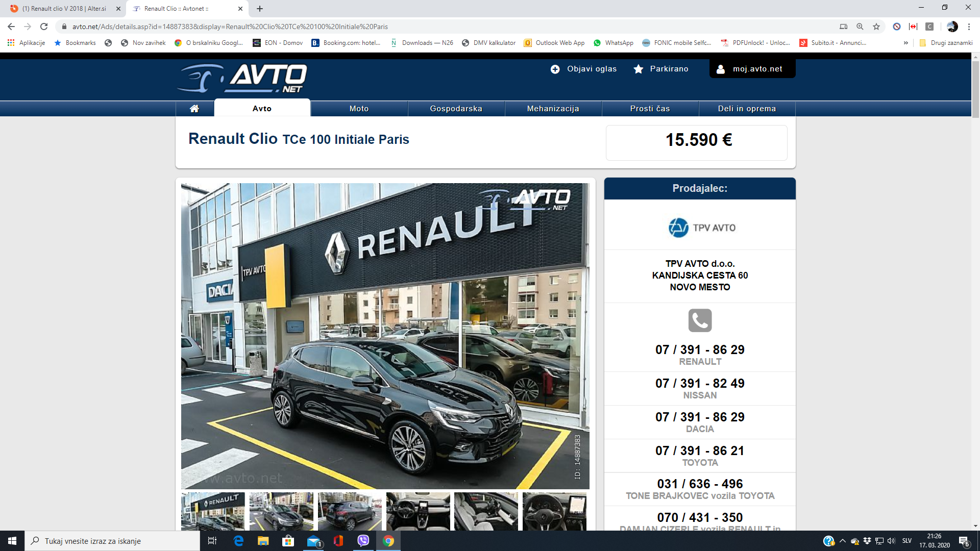Open the Mail app in the taskbar

point(313,541)
